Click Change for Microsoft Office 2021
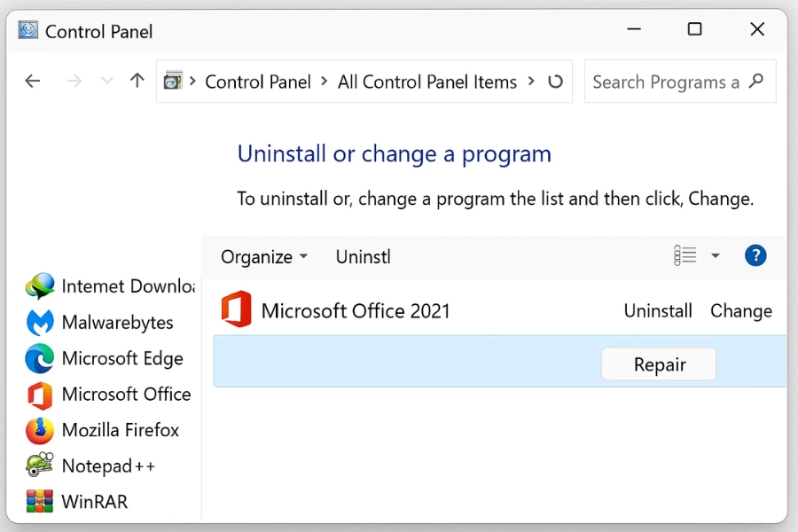The height and width of the screenshot is (532, 798). (x=741, y=311)
